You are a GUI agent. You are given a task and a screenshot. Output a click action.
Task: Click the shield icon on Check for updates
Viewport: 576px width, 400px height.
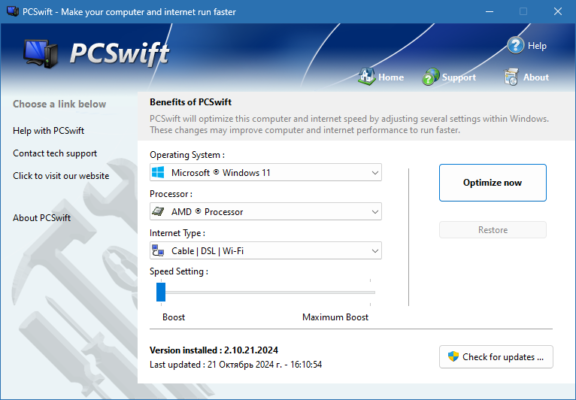click(x=453, y=356)
